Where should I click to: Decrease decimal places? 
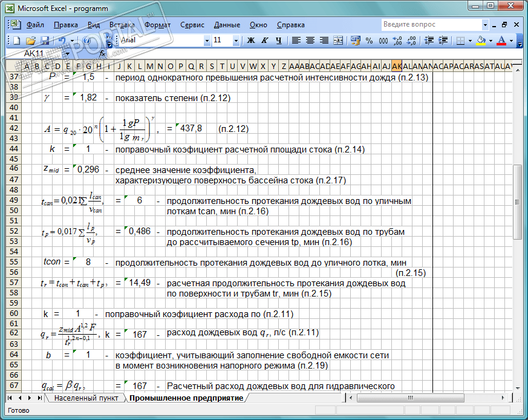pos(411,41)
